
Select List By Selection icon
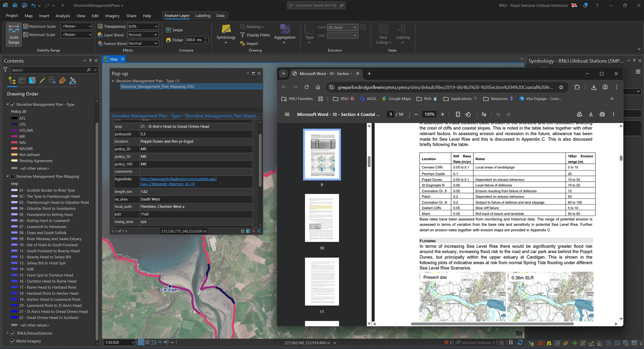tap(32, 81)
